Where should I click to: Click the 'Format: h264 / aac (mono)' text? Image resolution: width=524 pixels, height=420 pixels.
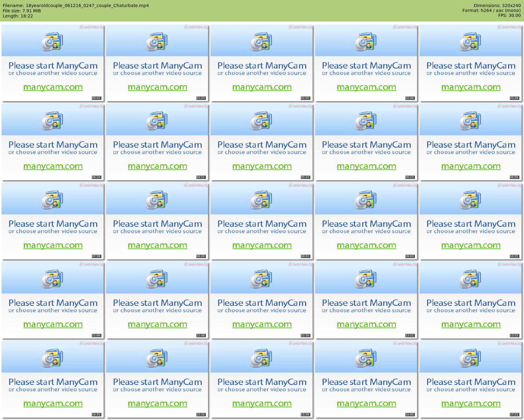(492, 10)
